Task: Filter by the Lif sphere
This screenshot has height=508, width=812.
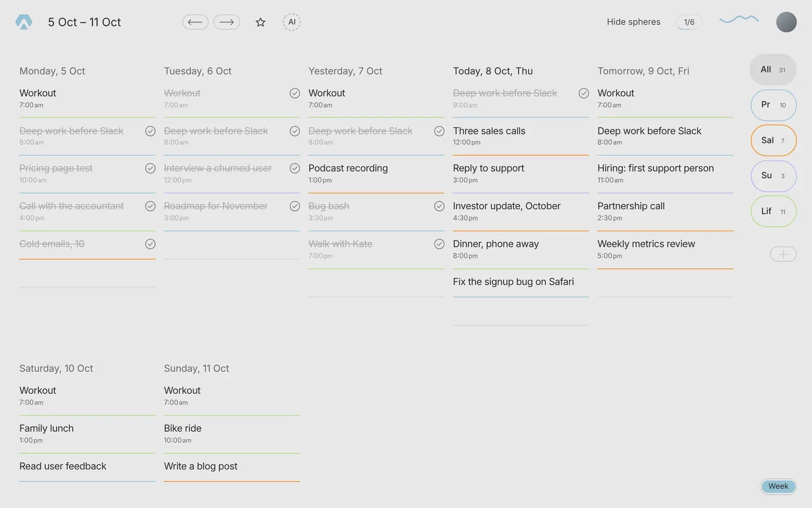Action: pos(774,212)
